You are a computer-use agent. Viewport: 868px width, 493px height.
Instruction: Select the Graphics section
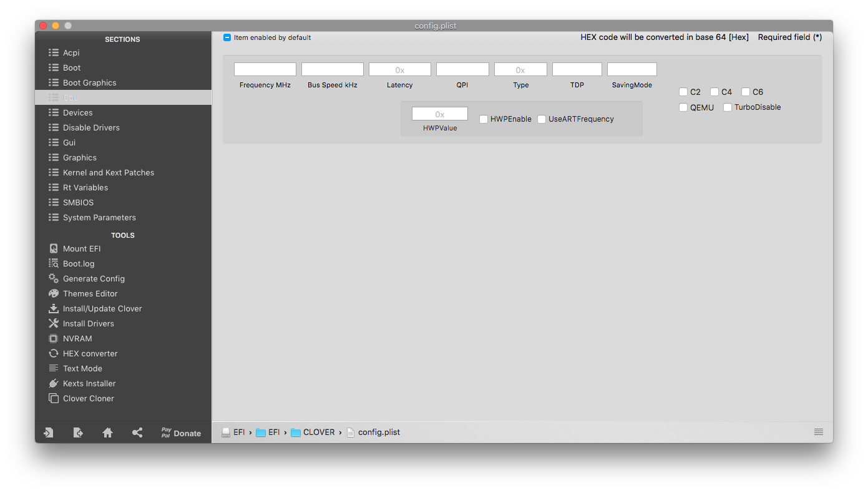123,157
